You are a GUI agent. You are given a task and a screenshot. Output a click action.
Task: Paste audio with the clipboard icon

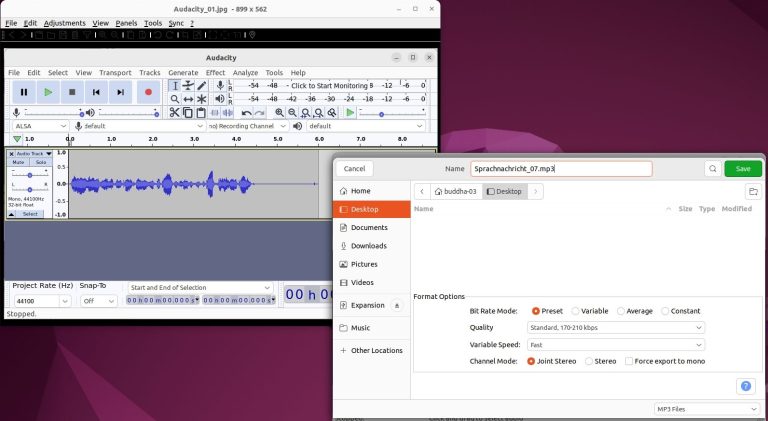click(201, 113)
